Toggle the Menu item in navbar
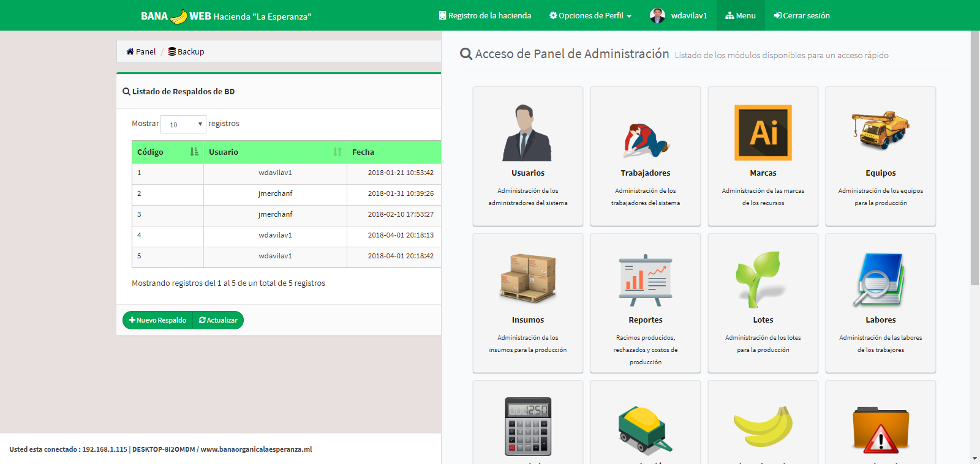The image size is (980, 464). click(x=740, y=16)
